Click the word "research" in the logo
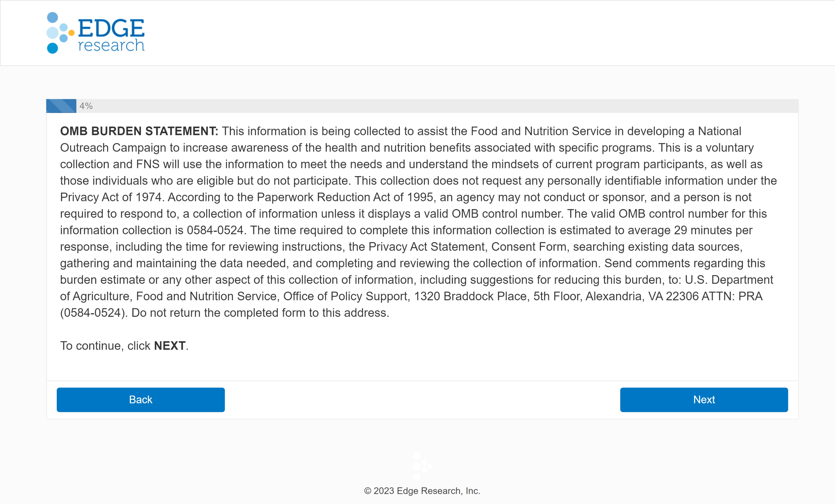 click(111, 45)
